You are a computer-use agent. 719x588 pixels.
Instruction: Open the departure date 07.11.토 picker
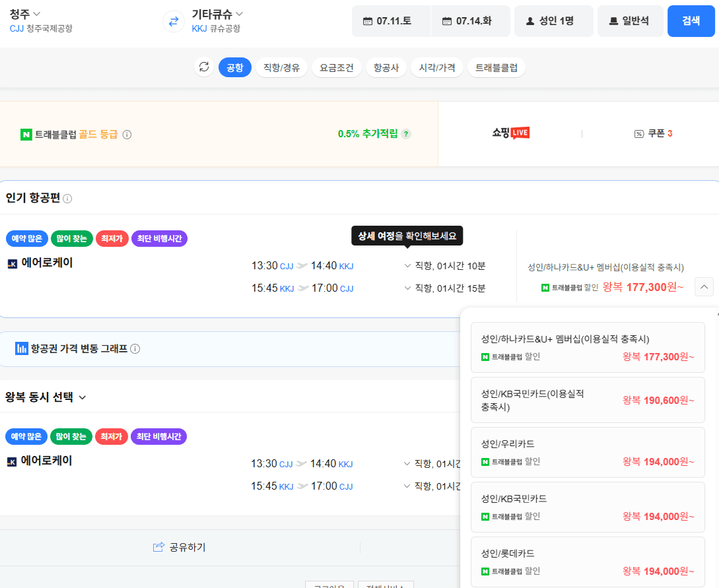tap(391, 21)
